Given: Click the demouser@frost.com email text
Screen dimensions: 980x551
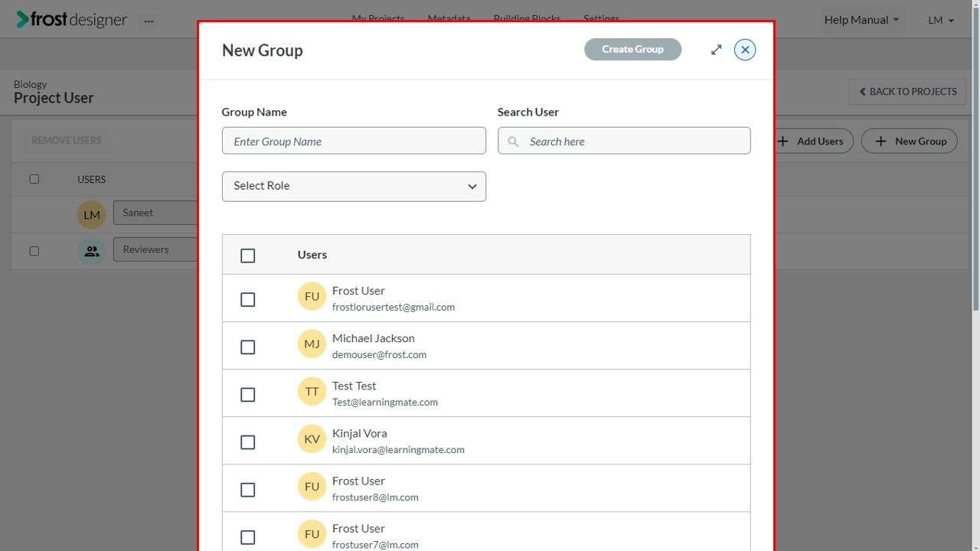Looking at the screenshot, I should [379, 355].
